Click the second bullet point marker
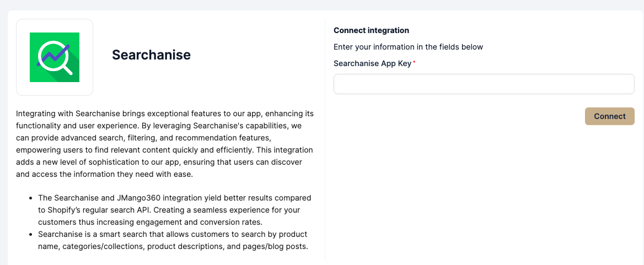Viewport: 644px width, 265px height. (30, 234)
